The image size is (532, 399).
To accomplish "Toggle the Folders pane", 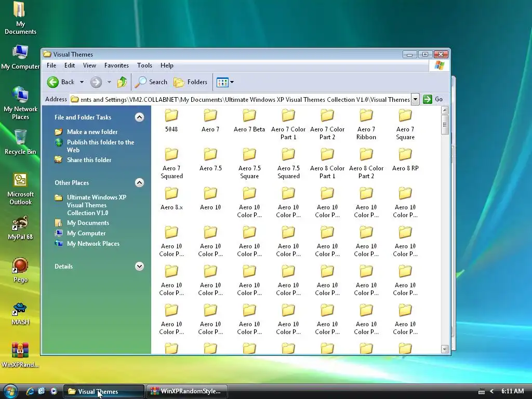I will coord(190,82).
